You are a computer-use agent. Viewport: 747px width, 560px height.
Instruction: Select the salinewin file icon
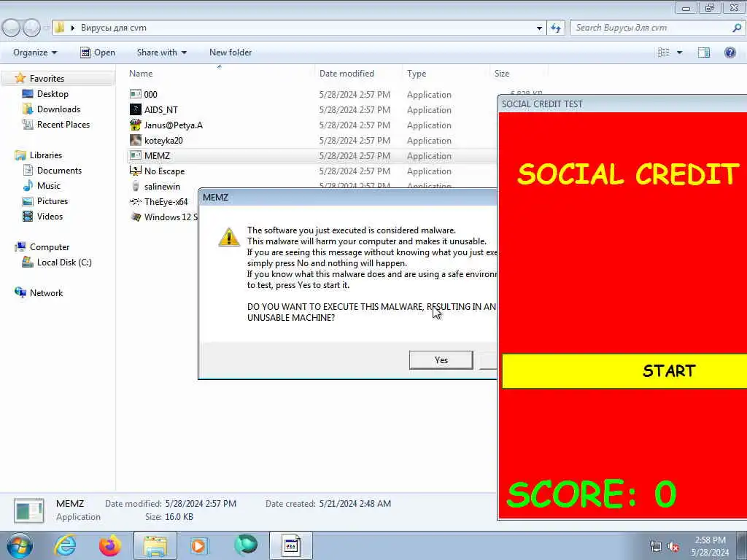tap(135, 186)
